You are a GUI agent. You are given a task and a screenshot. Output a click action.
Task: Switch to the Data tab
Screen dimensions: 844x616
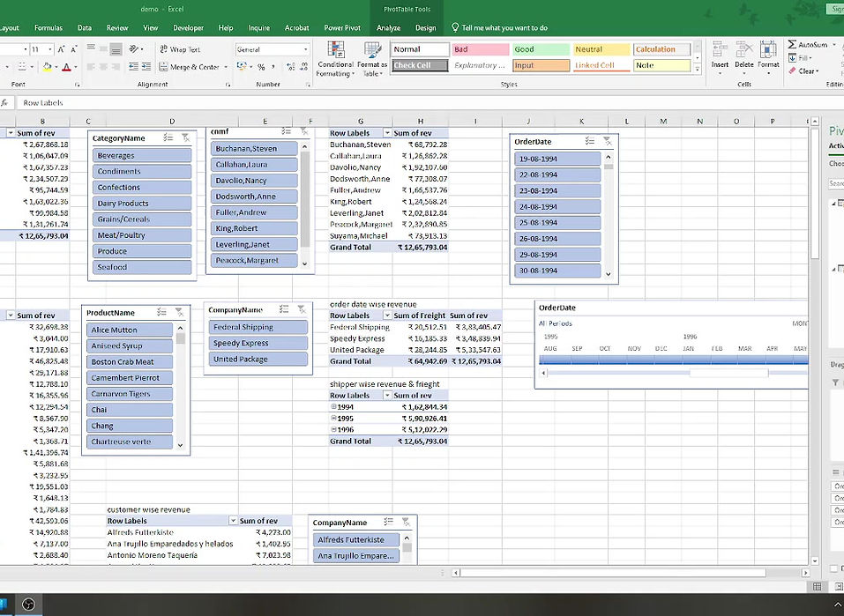tap(85, 28)
